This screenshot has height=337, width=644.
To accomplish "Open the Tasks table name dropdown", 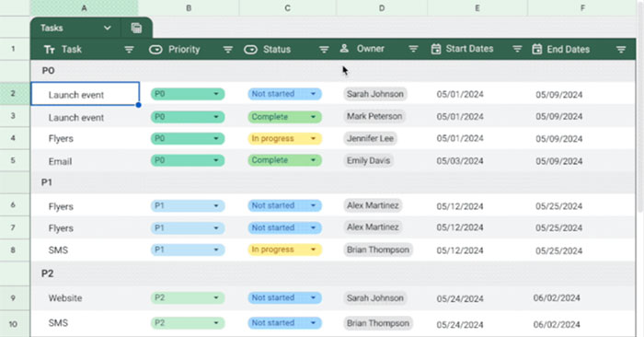I will 108,28.
